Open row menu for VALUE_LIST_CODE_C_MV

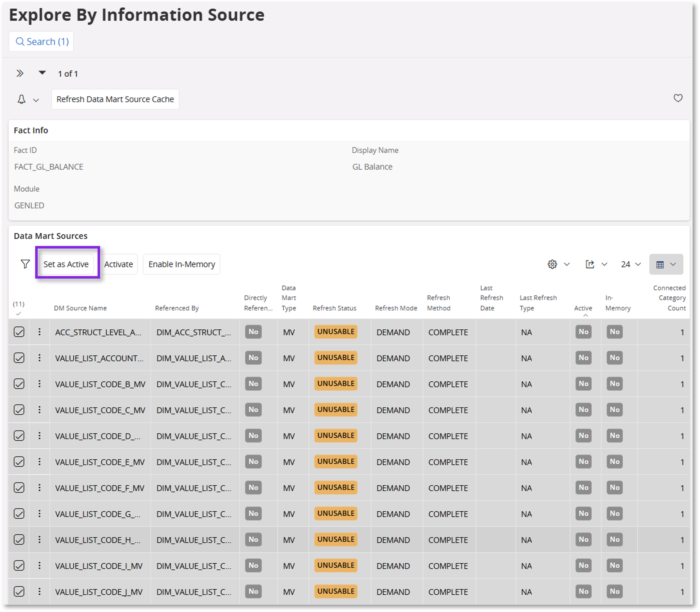(39, 409)
